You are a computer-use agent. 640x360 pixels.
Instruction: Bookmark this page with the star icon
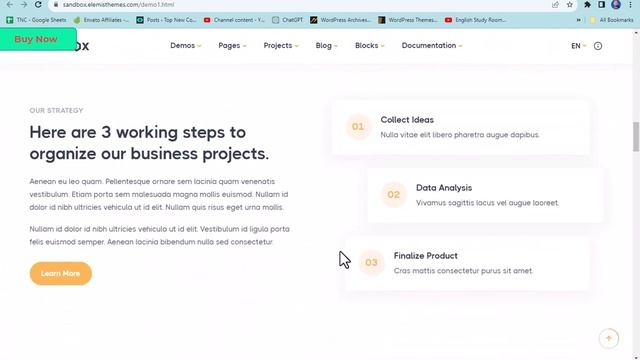coord(570,5)
